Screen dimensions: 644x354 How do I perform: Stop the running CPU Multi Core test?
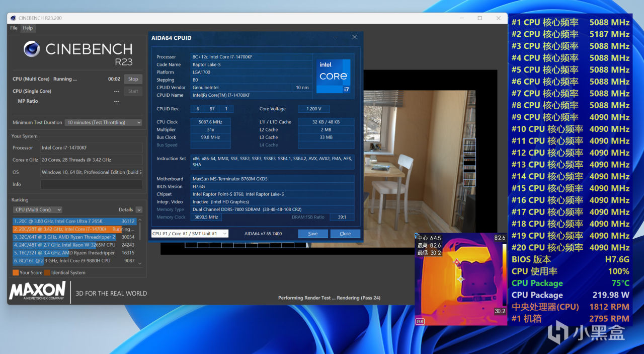pyautogui.click(x=133, y=79)
